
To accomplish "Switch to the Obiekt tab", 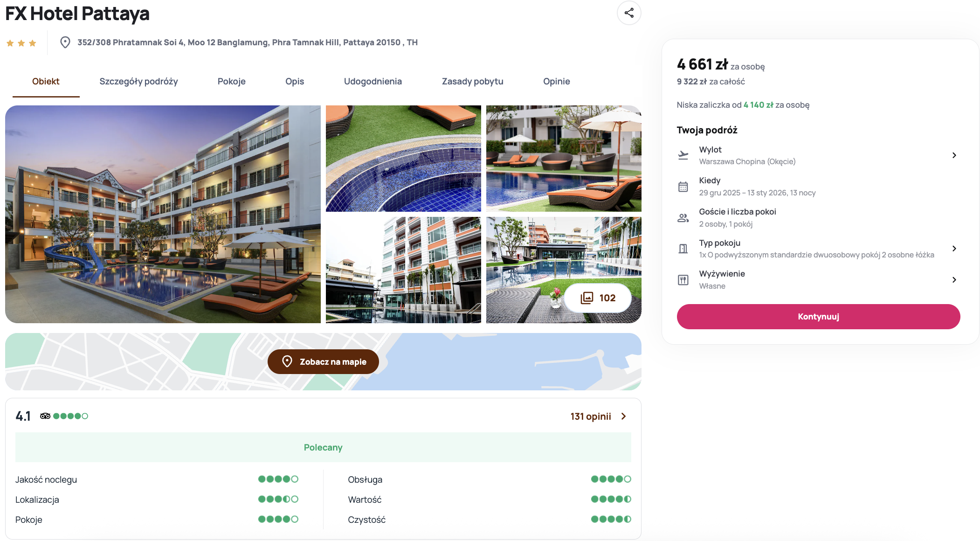I will (x=46, y=82).
